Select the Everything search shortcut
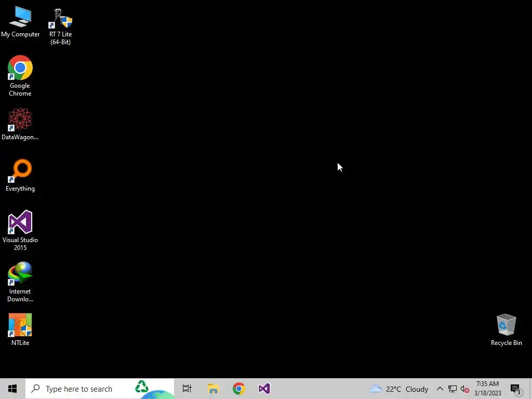 (x=20, y=175)
